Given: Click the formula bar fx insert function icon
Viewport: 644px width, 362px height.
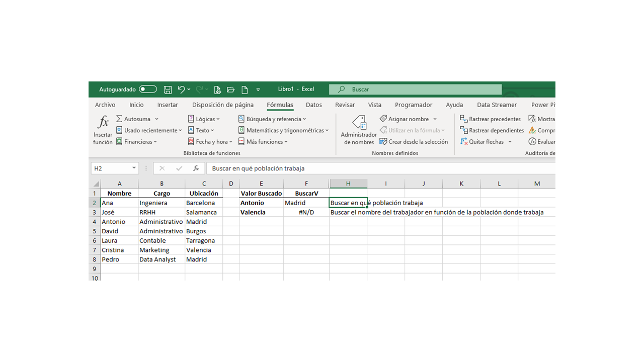Looking at the screenshot, I should 196,168.
